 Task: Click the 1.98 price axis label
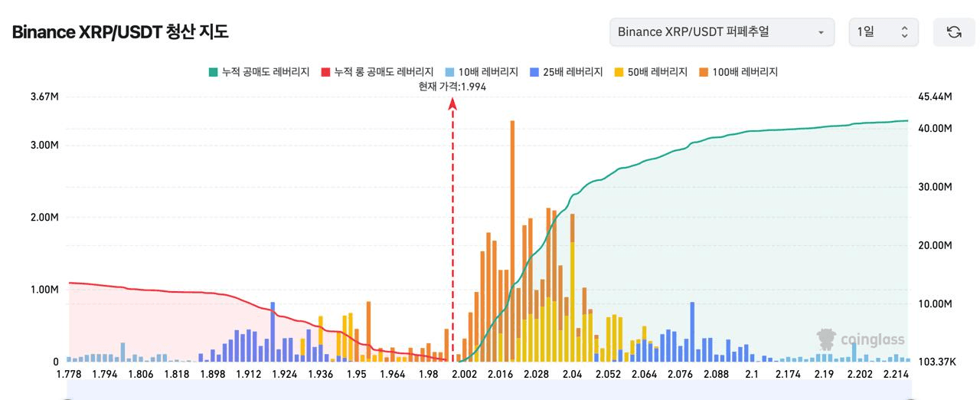[x=429, y=374]
